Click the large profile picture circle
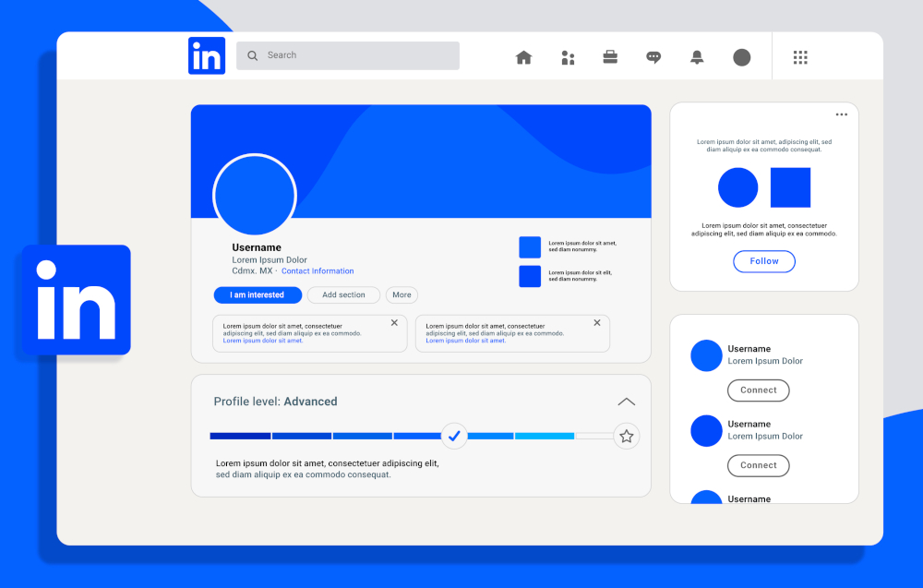 [x=255, y=196]
